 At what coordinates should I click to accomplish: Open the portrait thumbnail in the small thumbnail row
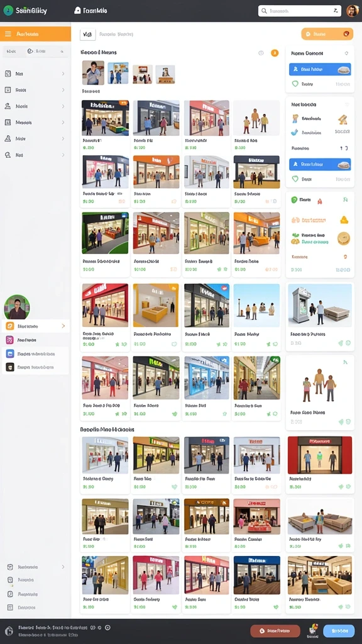[x=93, y=73]
